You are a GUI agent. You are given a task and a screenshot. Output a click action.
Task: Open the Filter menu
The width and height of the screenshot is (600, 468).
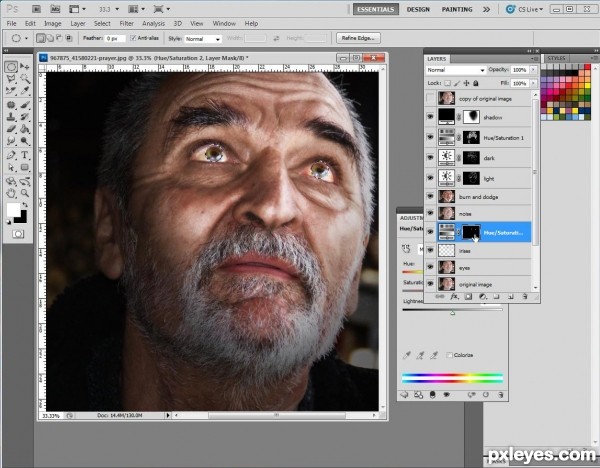(126, 23)
